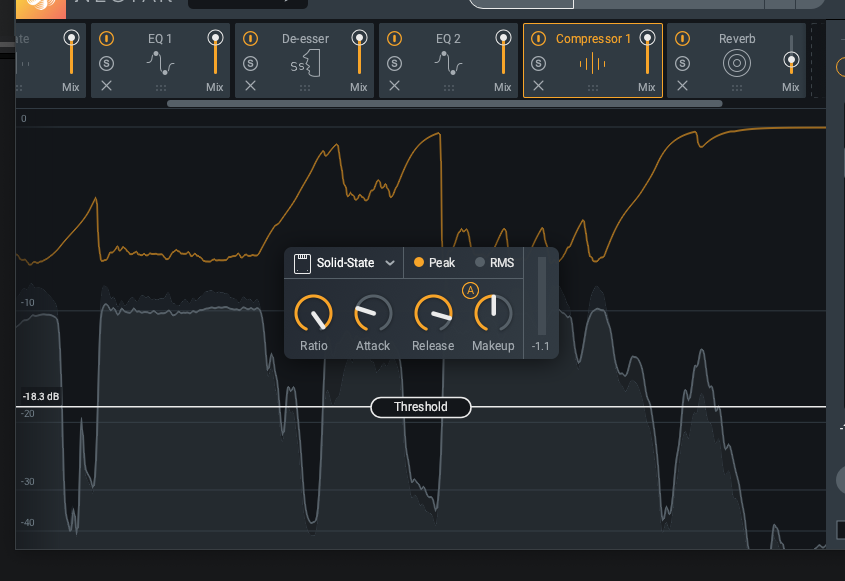Toggle power on the Compressor 1 module
Image resolution: width=845 pixels, height=581 pixels.
click(537, 38)
